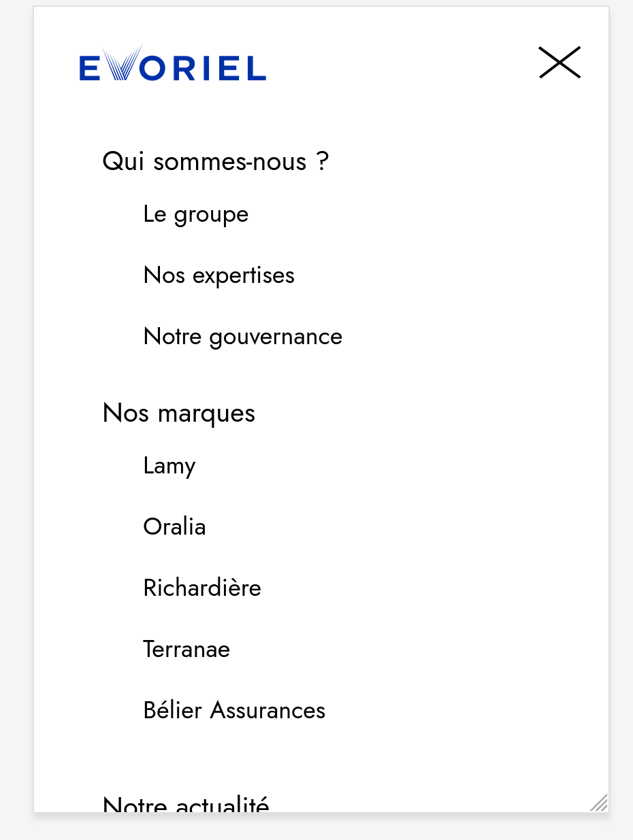The height and width of the screenshot is (840, 633).
Task: Open the Terranae brand page
Action: click(186, 649)
